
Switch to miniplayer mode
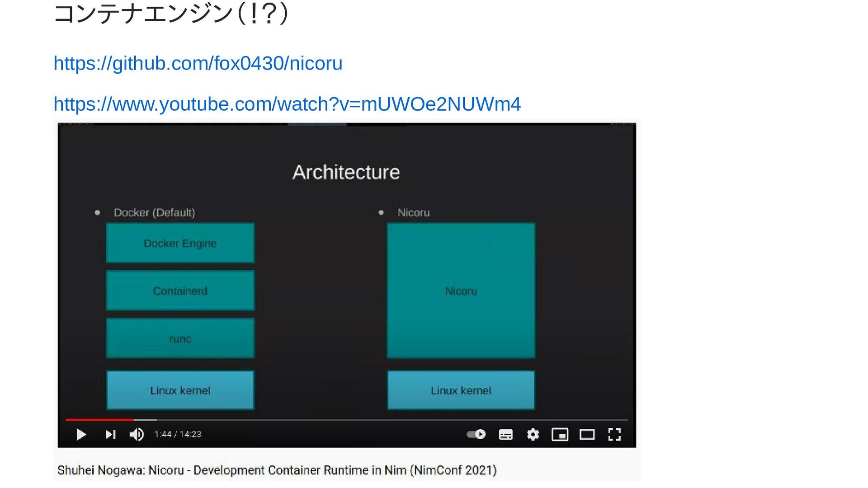(x=560, y=435)
